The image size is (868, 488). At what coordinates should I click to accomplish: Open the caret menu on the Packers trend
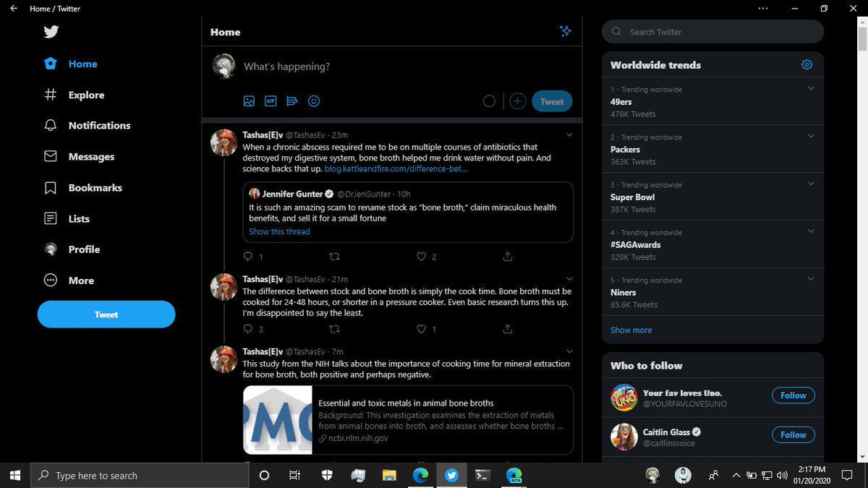(809, 135)
